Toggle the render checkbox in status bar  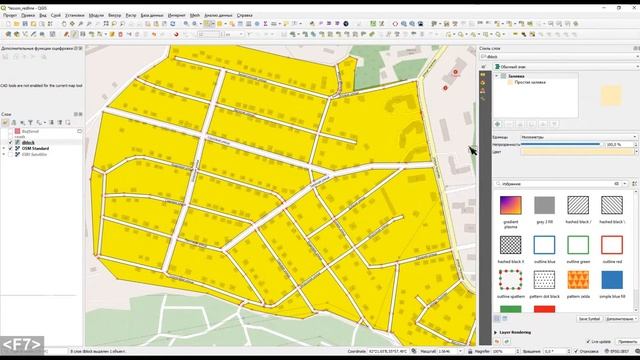[x=576, y=351]
